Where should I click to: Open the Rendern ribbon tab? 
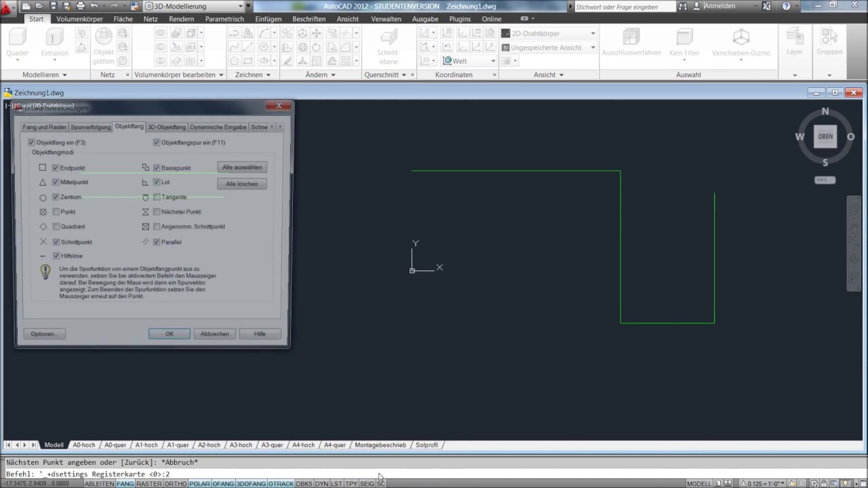(x=181, y=19)
